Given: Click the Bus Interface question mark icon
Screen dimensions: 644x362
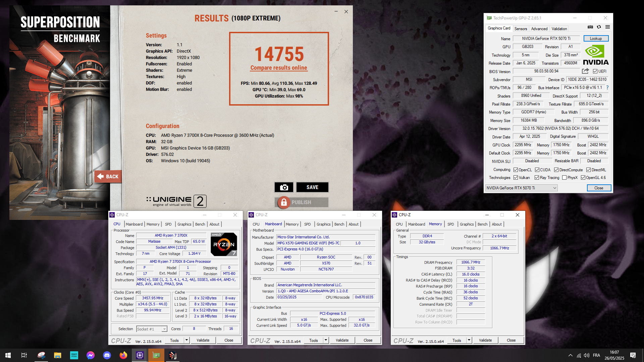Looking at the screenshot, I should click(607, 87).
